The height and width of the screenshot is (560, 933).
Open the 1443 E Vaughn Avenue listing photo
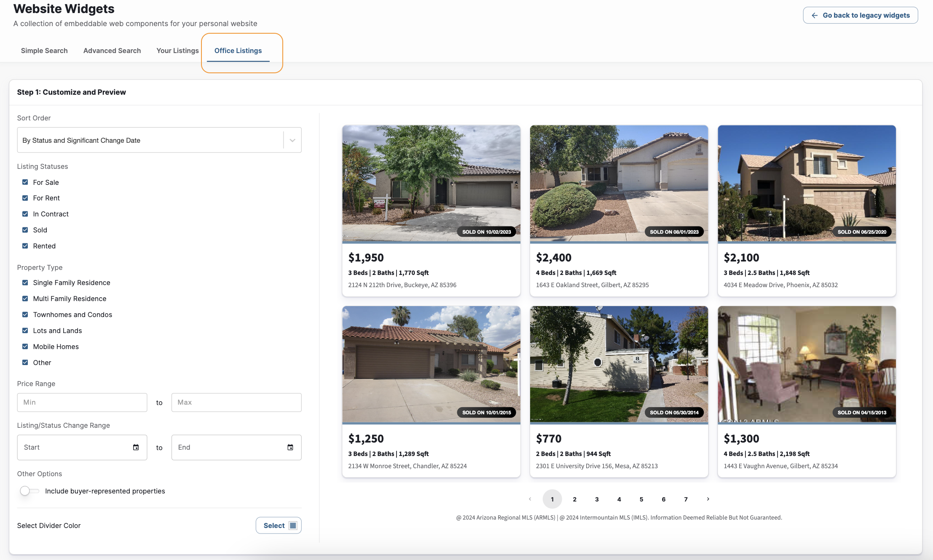(807, 364)
